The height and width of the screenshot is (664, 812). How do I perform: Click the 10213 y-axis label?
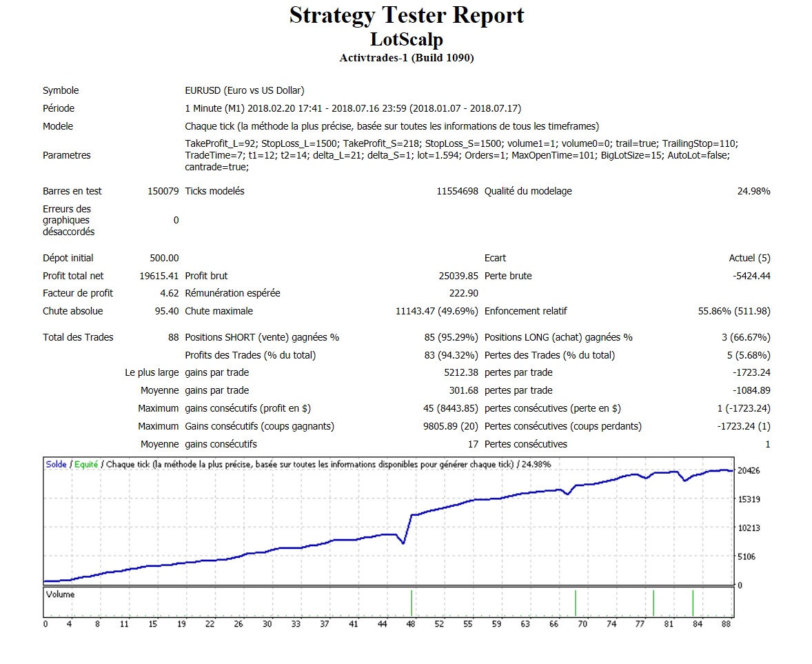(x=749, y=528)
